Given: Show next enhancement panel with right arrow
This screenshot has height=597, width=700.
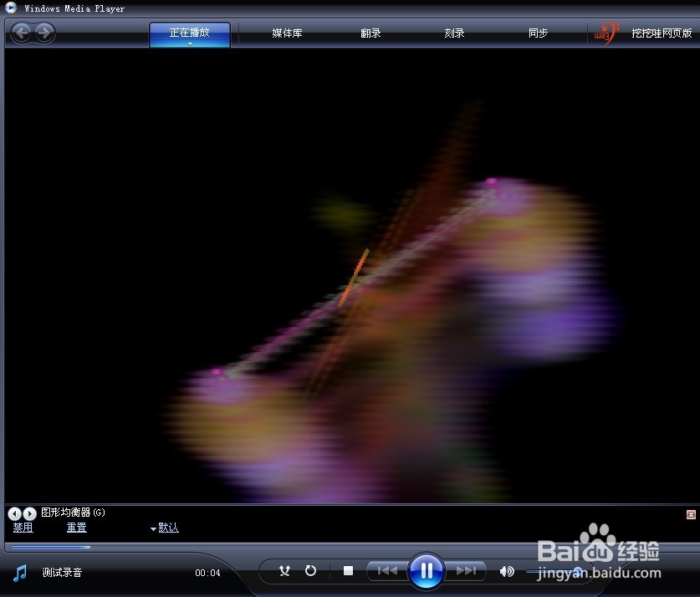Looking at the screenshot, I should pyautogui.click(x=29, y=513).
